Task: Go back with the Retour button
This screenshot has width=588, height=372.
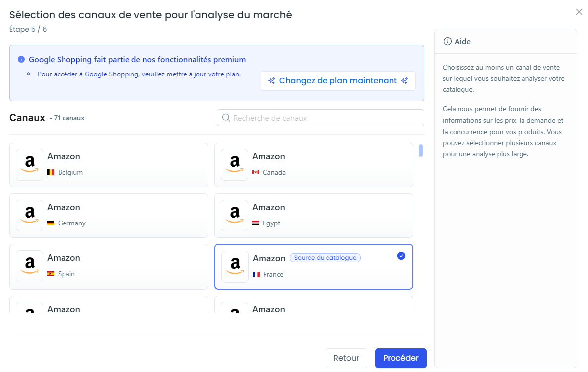Action: tap(346, 358)
